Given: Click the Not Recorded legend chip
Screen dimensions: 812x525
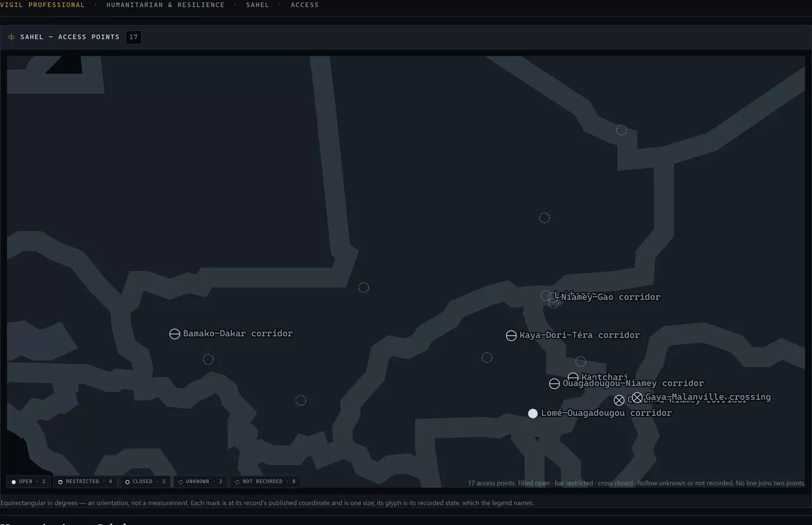Looking at the screenshot, I should [x=265, y=482].
